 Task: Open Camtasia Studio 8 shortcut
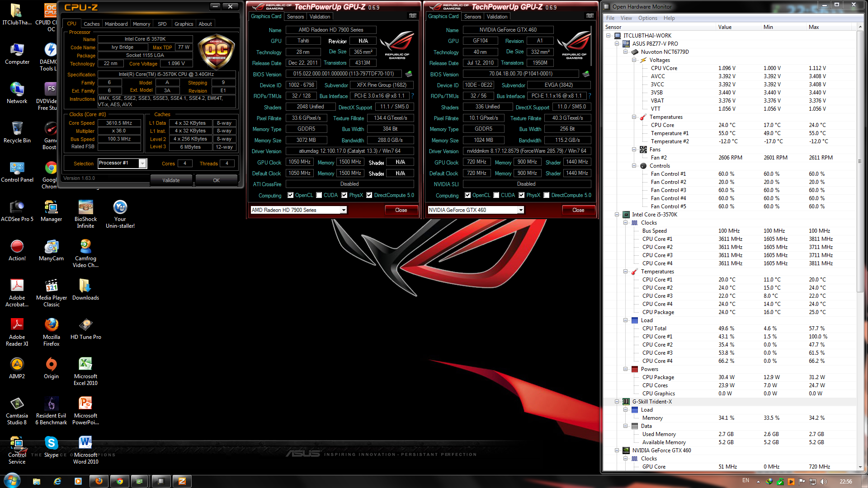(17, 404)
